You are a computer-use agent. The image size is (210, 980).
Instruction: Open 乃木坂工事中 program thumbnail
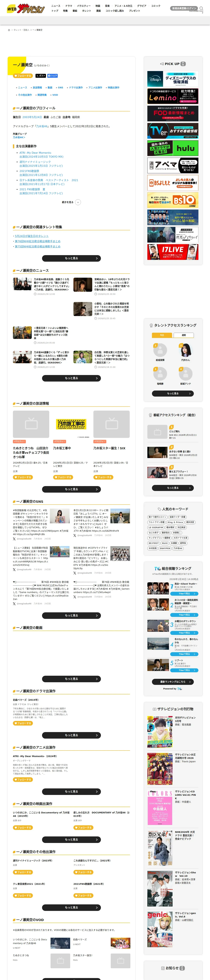[x=71, y=424]
